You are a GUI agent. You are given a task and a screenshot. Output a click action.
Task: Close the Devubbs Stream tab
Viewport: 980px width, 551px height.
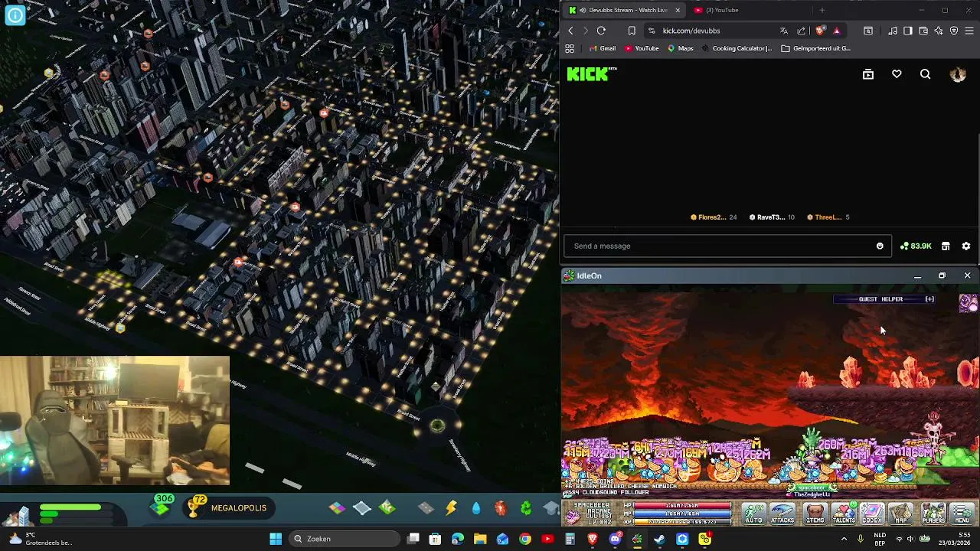coord(677,10)
